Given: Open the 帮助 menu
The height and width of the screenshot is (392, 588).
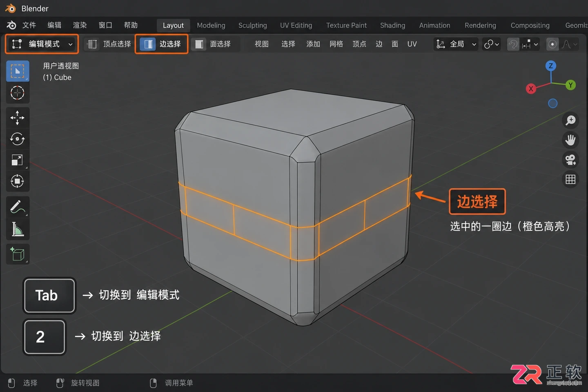Looking at the screenshot, I should pyautogui.click(x=131, y=25).
